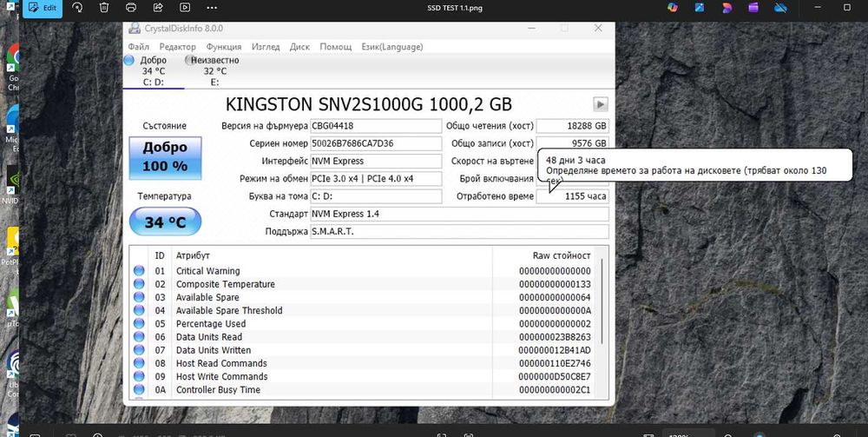This screenshot has width=868, height=437.
Task: Click status orb of Percentage Used row
Action: tap(139, 324)
